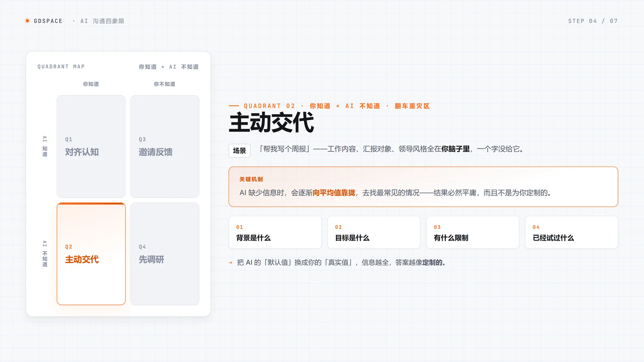This screenshot has width=644, height=362.
Task: Select the Q1 对齐认知 quadrant card
Action: click(91, 146)
